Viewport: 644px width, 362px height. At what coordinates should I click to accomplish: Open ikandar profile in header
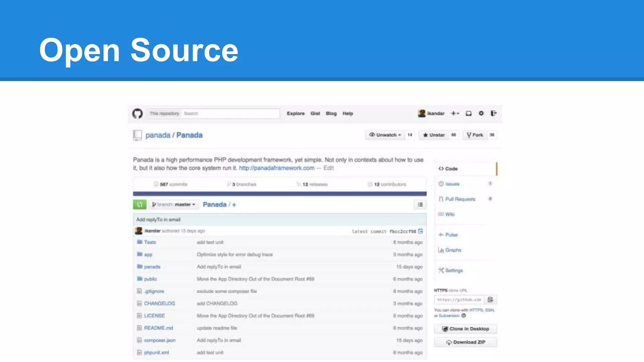[x=436, y=113]
